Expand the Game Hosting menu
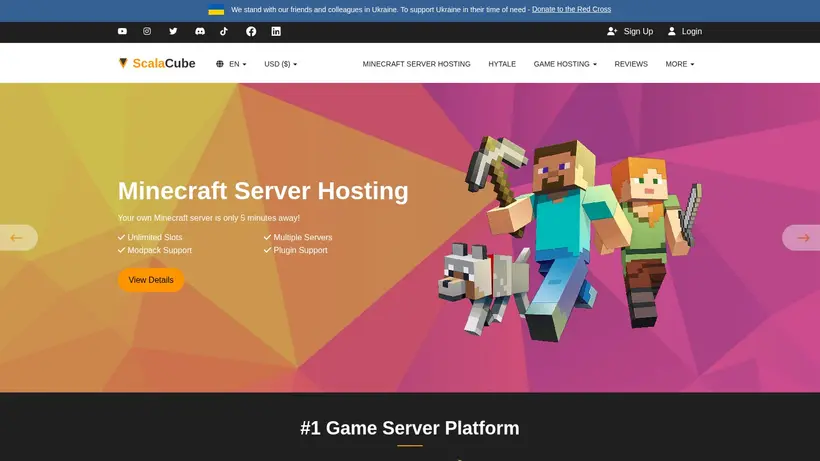 [x=565, y=64]
